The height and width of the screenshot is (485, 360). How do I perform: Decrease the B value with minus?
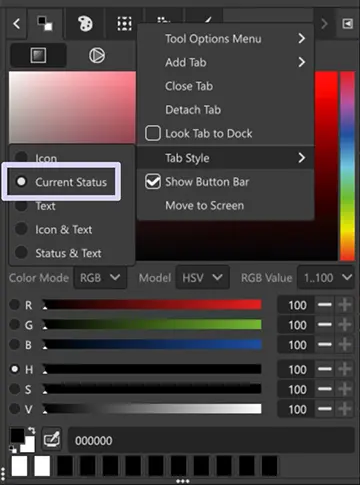coord(325,344)
